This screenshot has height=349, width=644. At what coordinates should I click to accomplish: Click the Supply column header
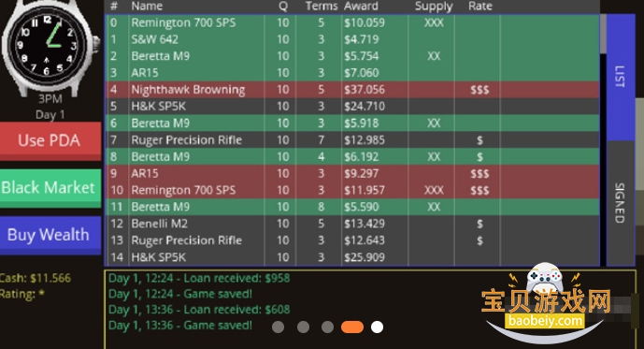[x=434, y=7]
